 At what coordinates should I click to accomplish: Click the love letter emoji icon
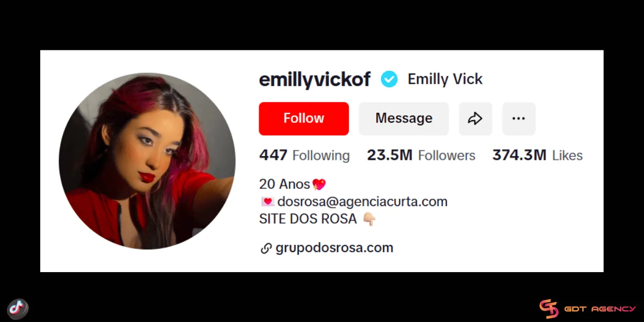[267, 202]
